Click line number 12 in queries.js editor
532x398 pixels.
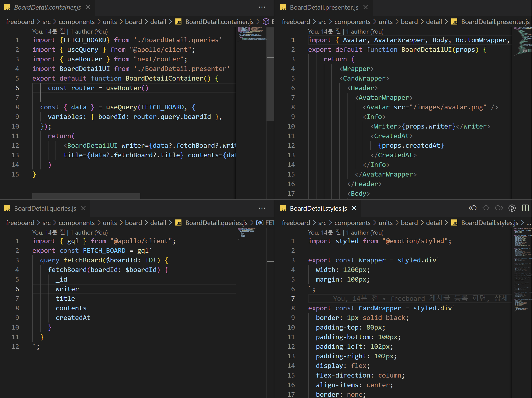pyautogui.click(x=15, y=346)
